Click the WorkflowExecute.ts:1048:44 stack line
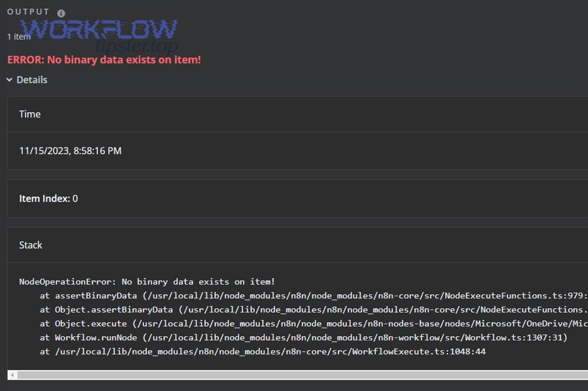The width and height of the screenshot is (588, 391). [x=263, y=351]
